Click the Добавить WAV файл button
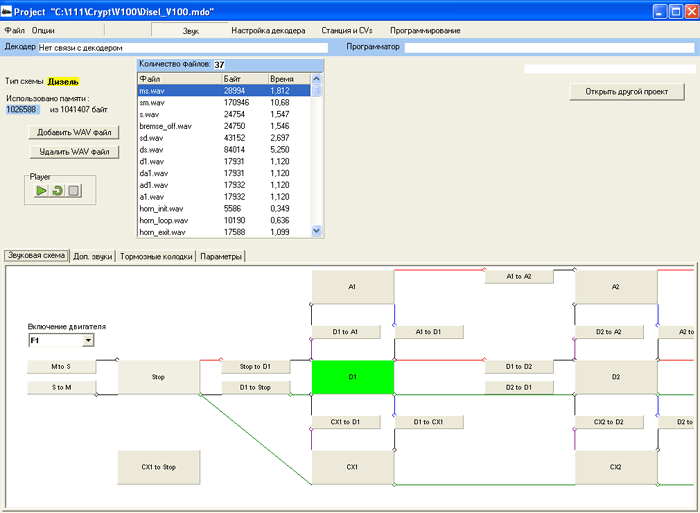Viewport: 700px width, 513px height. click(74, 132)
